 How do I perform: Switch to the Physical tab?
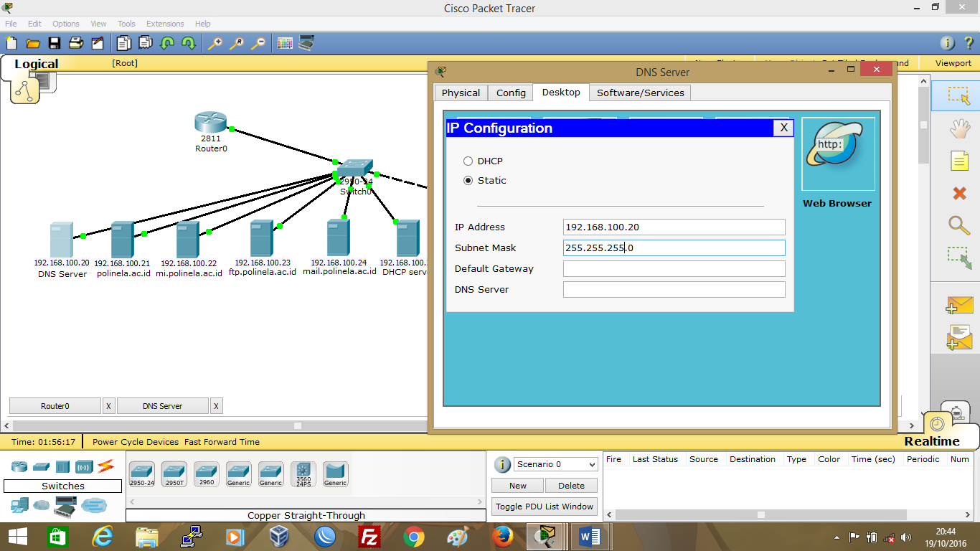click(x=461, y=93)
